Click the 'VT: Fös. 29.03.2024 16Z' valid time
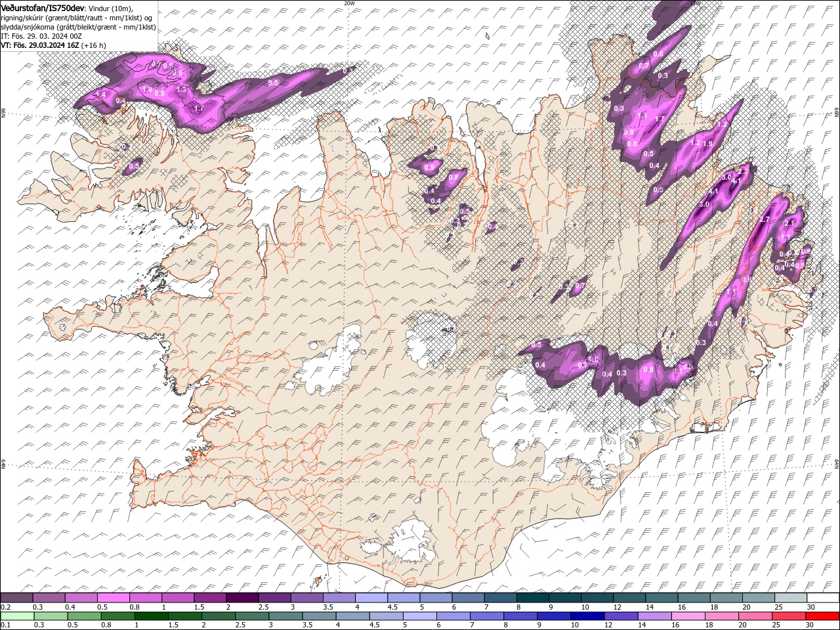This screenshot has width=840, height=630. [39, 45]
